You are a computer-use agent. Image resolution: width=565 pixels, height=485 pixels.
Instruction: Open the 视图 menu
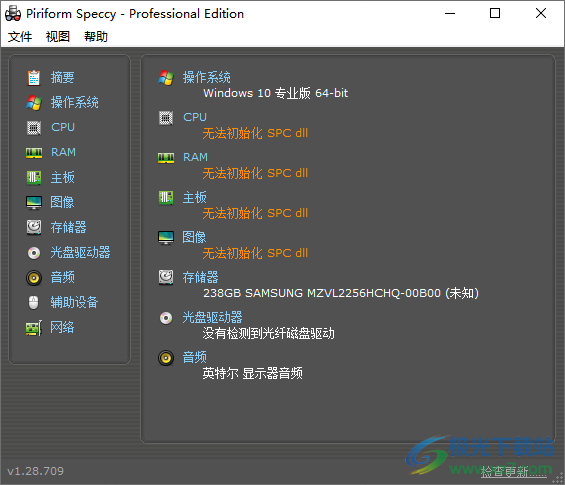(58, 36)
